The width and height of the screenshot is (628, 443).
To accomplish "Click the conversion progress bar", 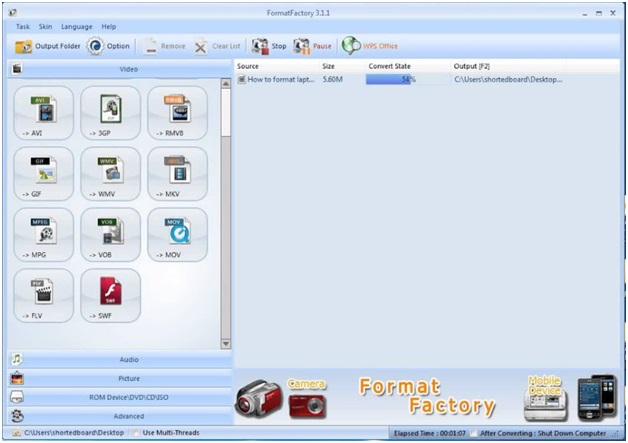I will (408, 79).
